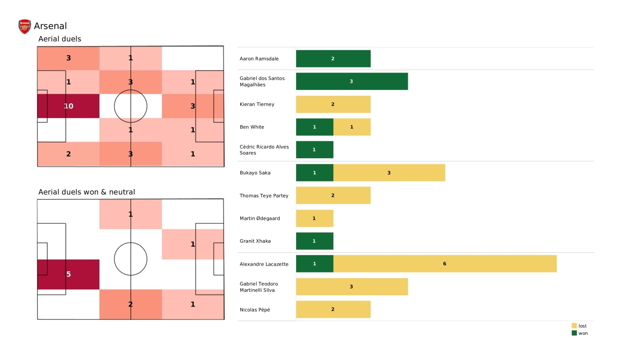Click the dark red zone showing 10
This screenshot has width=620, height=364.
(68, 106)
